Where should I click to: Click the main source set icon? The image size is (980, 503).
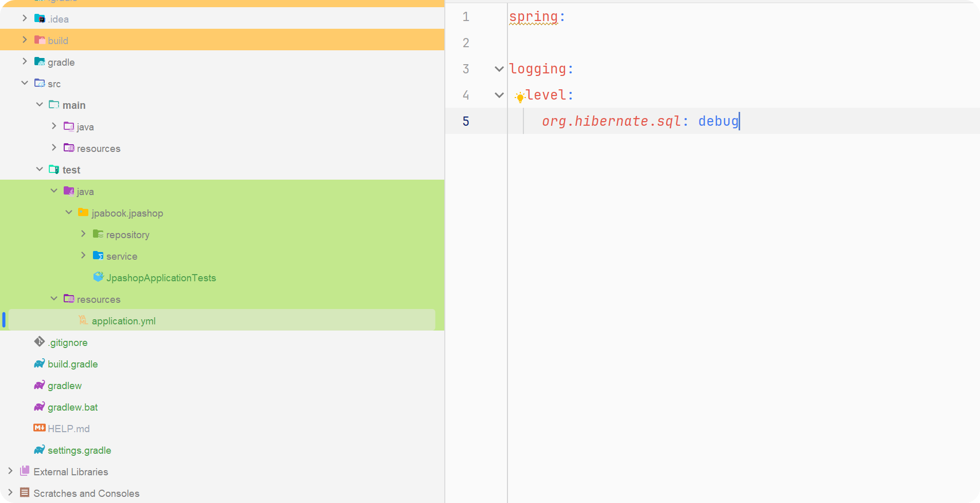pos(54,105)
